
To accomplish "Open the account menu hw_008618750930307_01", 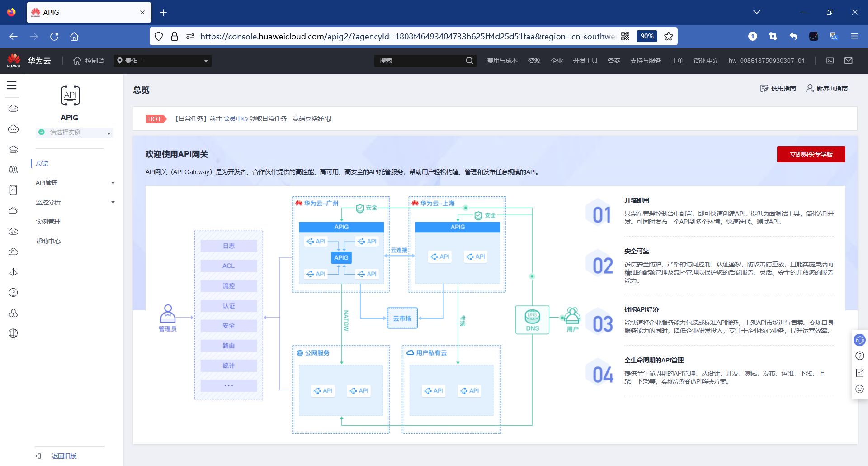I will click(x=767, y=61).
